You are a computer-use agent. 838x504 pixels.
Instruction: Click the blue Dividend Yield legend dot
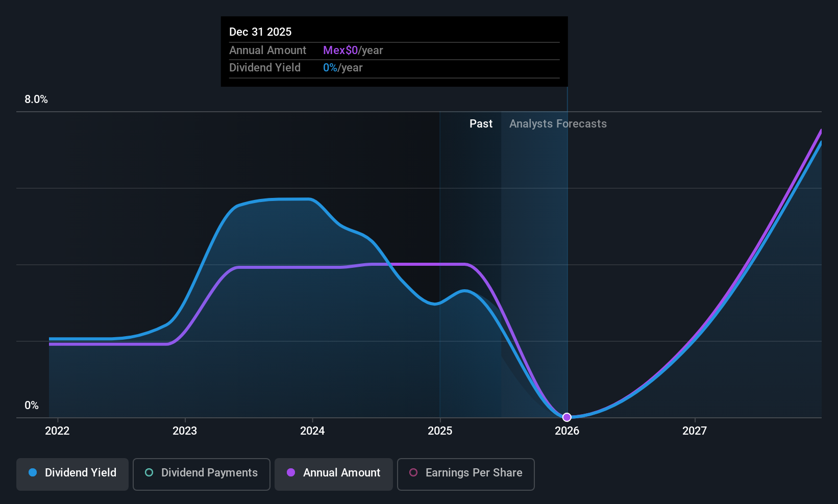pyautogui.click(x=33, y=472)
